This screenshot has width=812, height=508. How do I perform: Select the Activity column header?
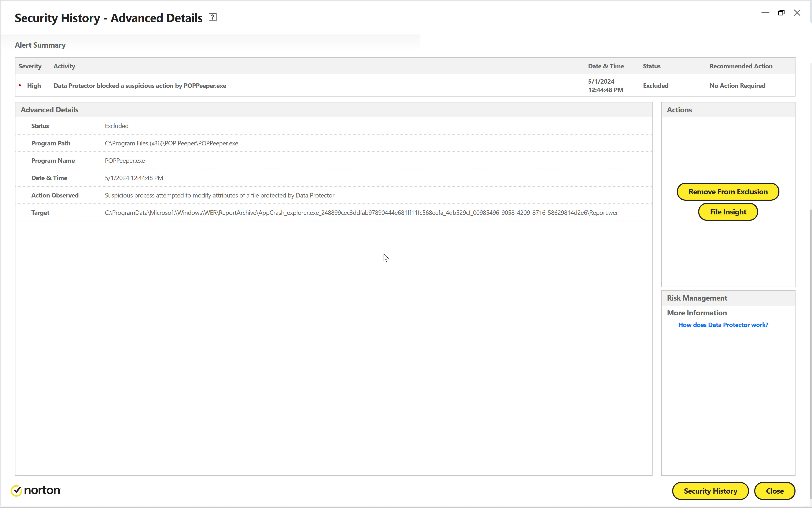pos(64,66)
